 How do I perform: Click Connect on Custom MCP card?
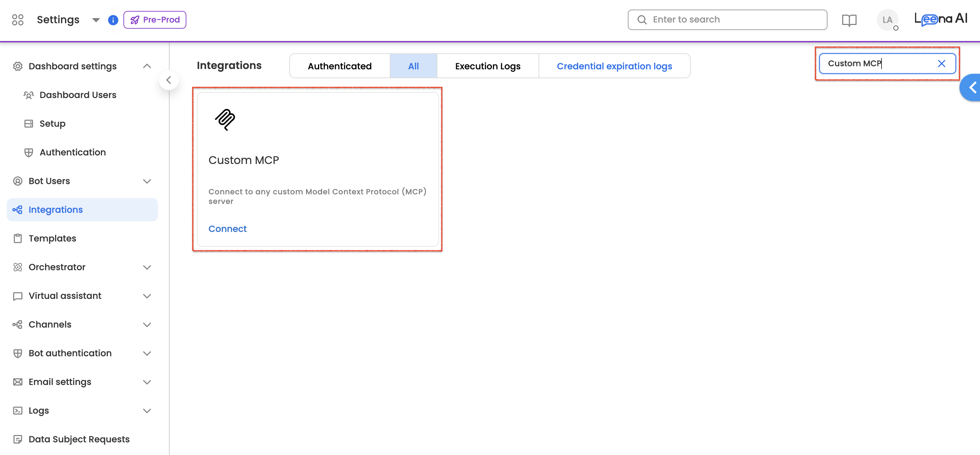click(x=227, y=229)
